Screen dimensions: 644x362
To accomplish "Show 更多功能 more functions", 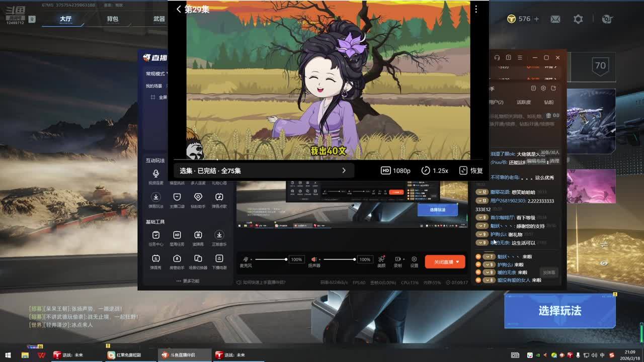I will (188, 281).
